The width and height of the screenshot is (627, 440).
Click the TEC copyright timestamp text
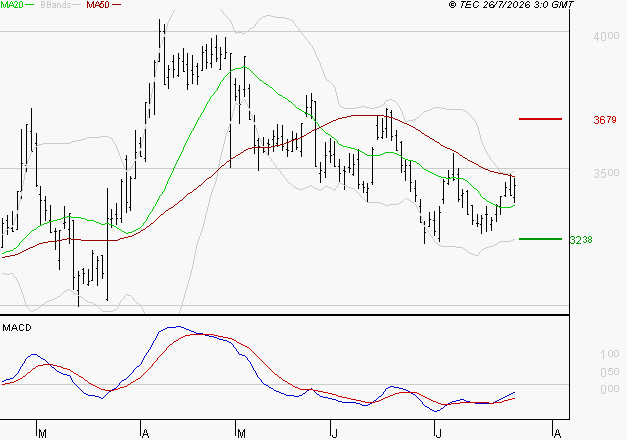(x=511, y=5)
